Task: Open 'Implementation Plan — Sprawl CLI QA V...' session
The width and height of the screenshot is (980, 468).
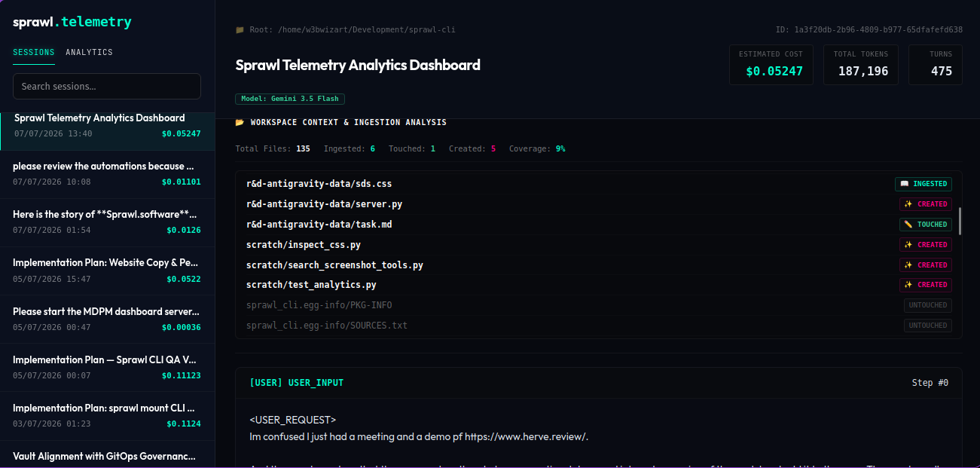Action: point(107,367)
